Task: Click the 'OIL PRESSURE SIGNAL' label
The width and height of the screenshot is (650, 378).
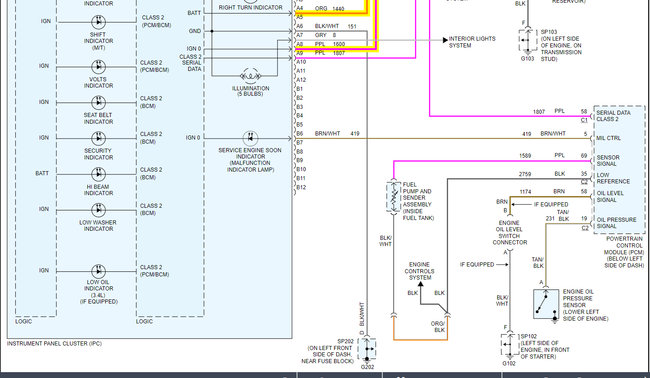Action: (616, 223)
